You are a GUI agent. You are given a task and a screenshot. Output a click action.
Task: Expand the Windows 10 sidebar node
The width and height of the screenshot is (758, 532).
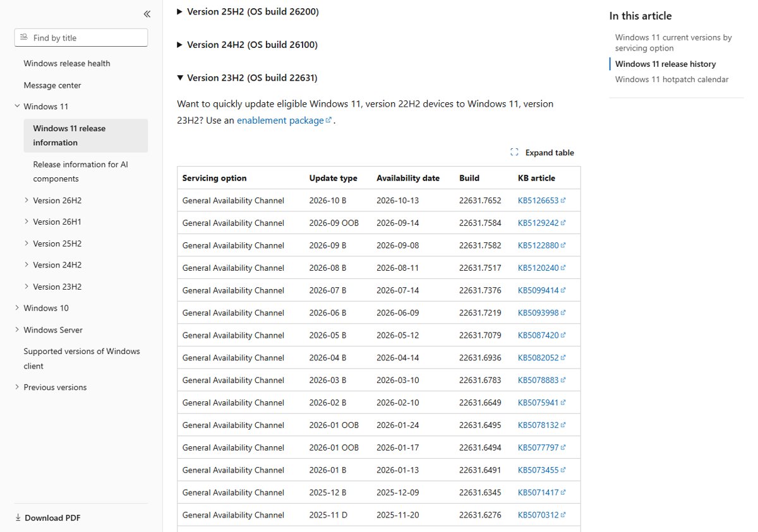point(17,308)
